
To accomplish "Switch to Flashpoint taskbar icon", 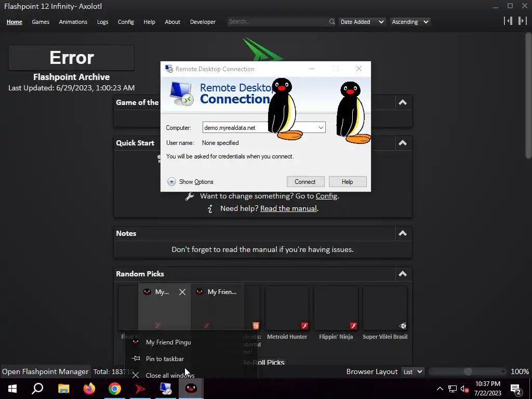I will tap(140, 389).
